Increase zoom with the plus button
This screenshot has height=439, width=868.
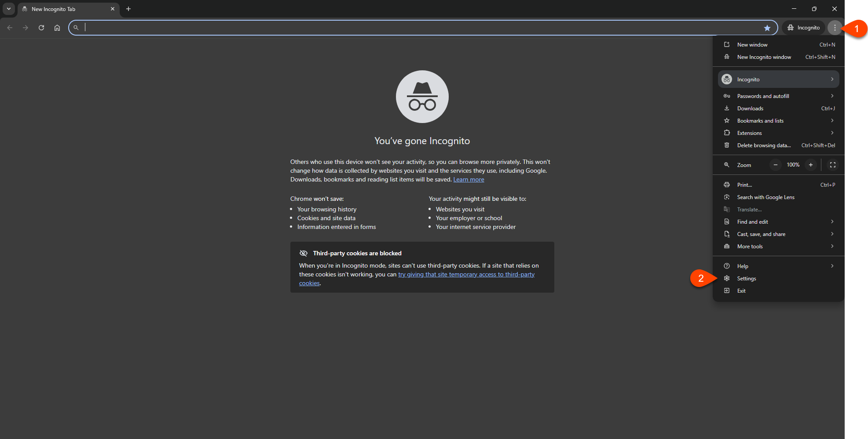[x=811, y=165]
